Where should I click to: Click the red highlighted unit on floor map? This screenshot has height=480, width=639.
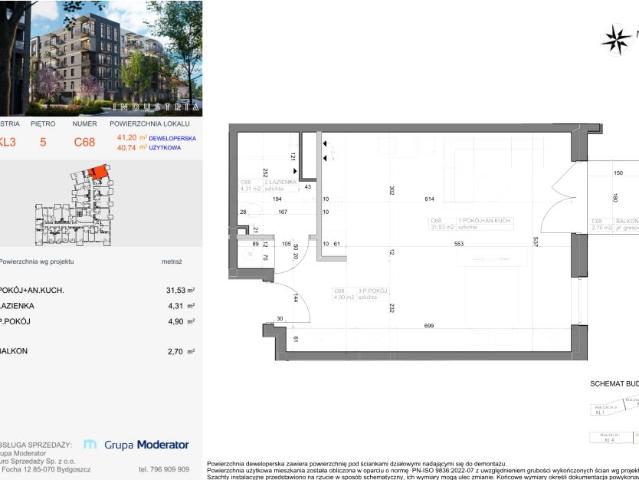pyautogui.click(x=97, y=172)
